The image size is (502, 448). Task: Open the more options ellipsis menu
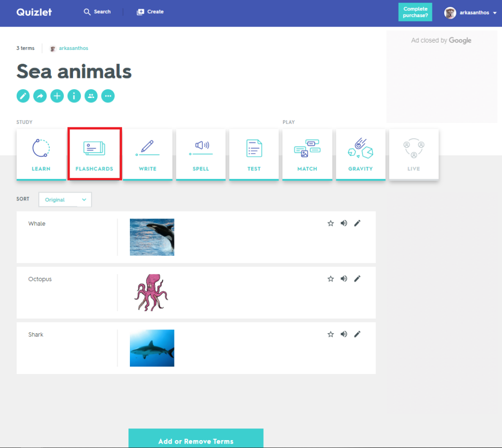coord(108,96)
